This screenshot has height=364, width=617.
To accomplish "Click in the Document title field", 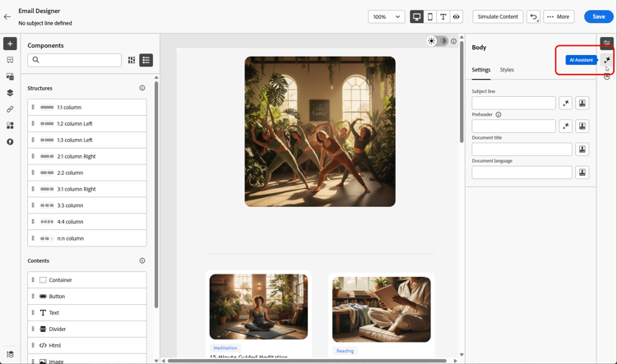I will [522, 150].
